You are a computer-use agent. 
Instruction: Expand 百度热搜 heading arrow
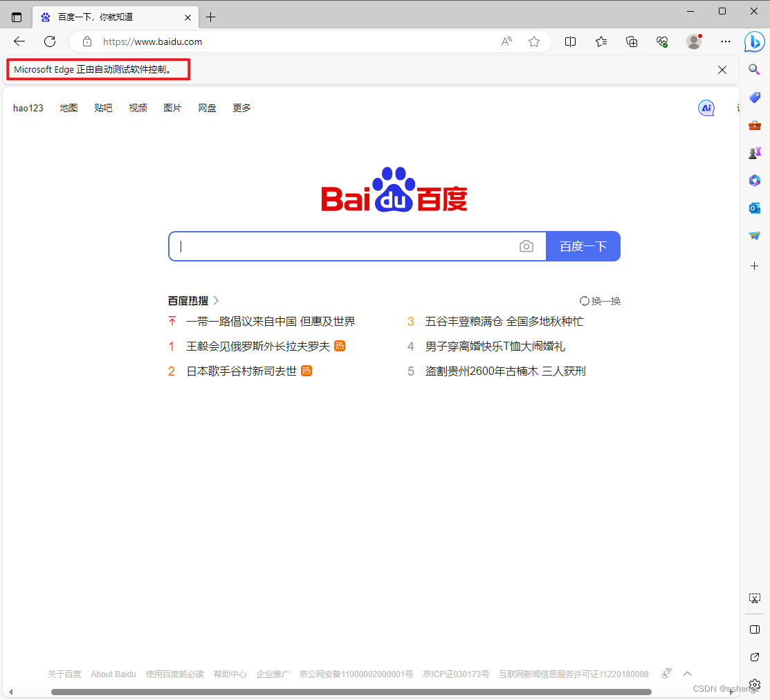coord(216,300)
